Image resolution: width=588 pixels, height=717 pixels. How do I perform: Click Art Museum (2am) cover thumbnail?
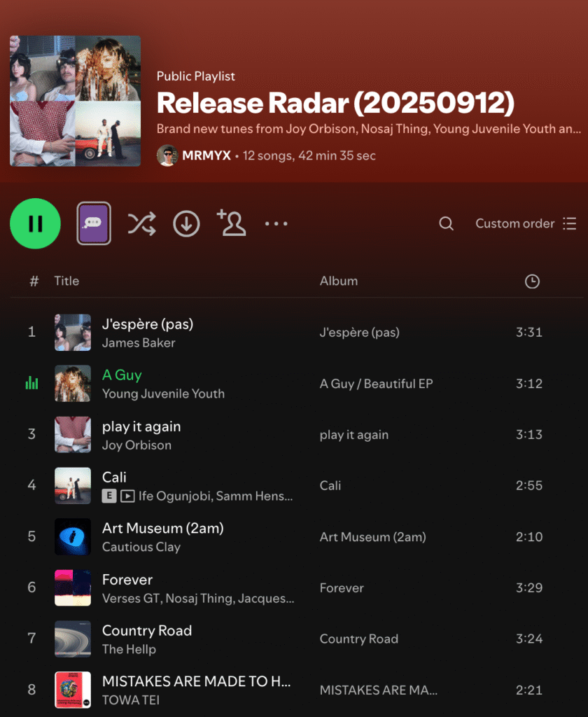[x=73, y=537]
